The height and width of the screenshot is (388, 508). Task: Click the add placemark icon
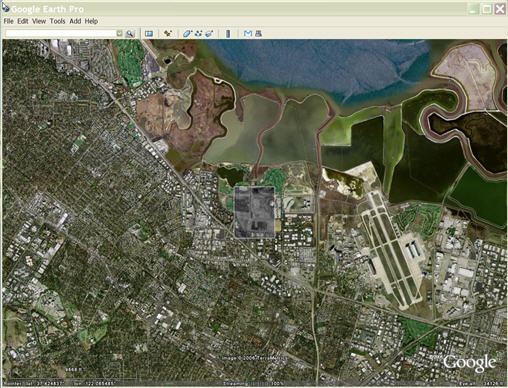click(x=168, y=33)
